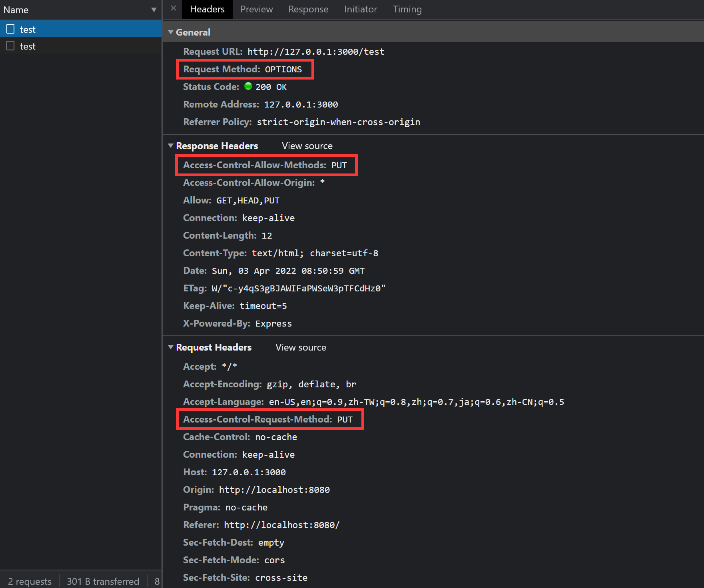Click the Name column header
The height and width of the screenshot is (588, 704).
coord(16,10)
